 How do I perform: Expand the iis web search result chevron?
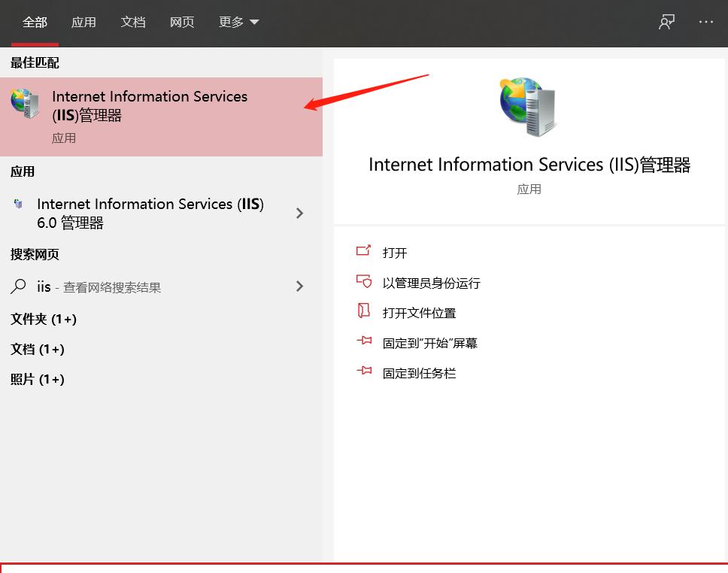pyautogui.click(x=299, y=286)
